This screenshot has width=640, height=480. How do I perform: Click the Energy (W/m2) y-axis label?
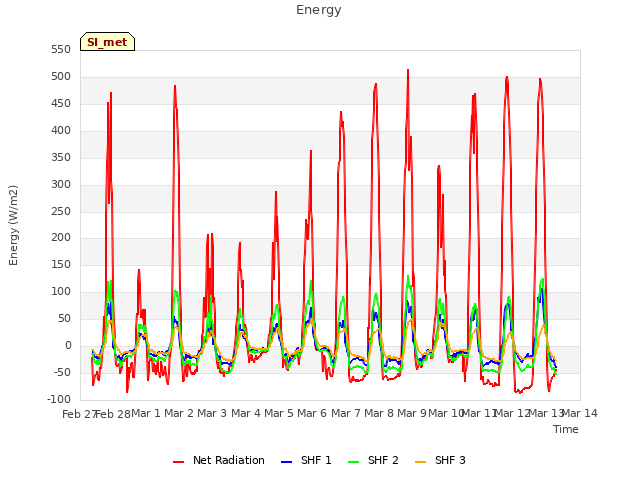coord(13,225)
